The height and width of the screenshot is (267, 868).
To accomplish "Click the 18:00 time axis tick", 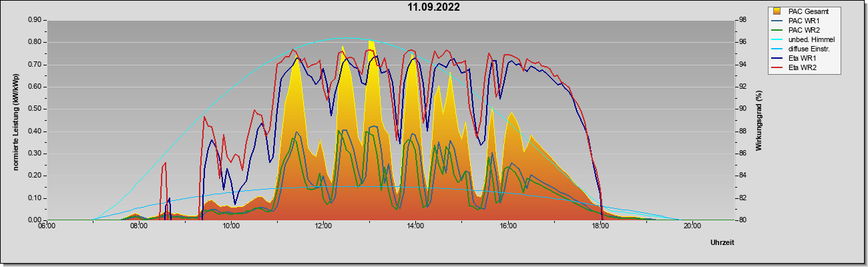I will coord(600,226).
